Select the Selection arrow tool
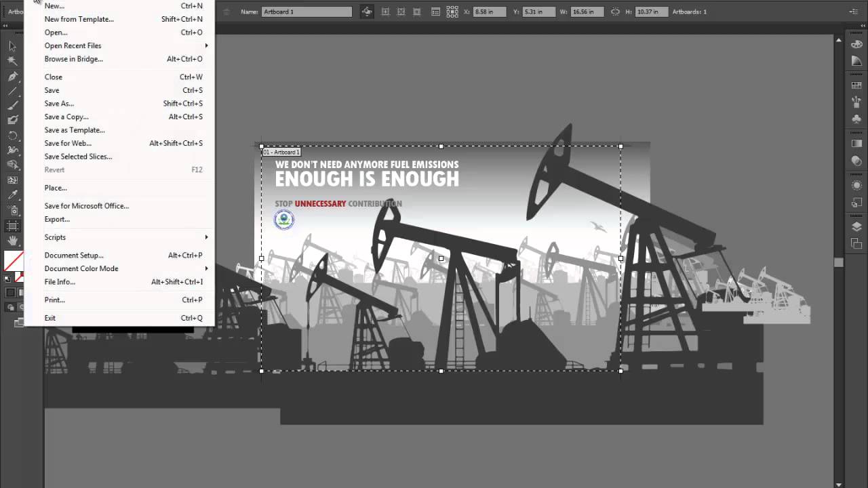 click(12, 46)
